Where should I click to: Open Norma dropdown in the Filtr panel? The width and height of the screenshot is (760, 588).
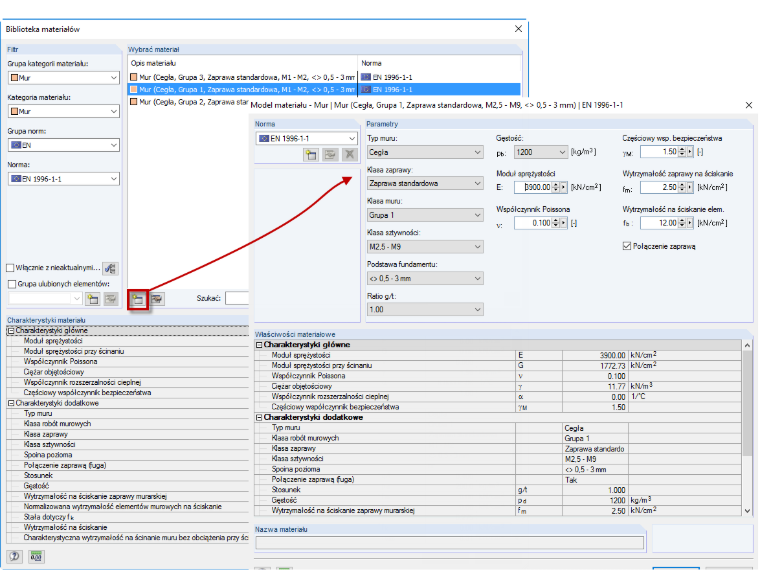(113, 179)
